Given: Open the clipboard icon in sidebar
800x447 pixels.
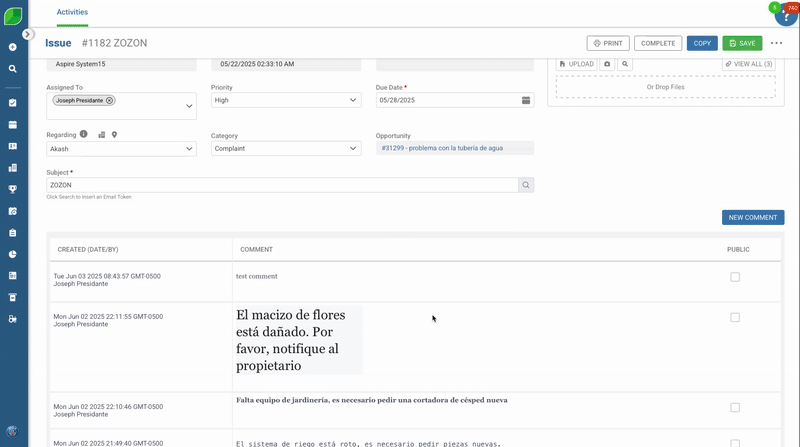Looking at the screenshot, I should pos(13,233).
